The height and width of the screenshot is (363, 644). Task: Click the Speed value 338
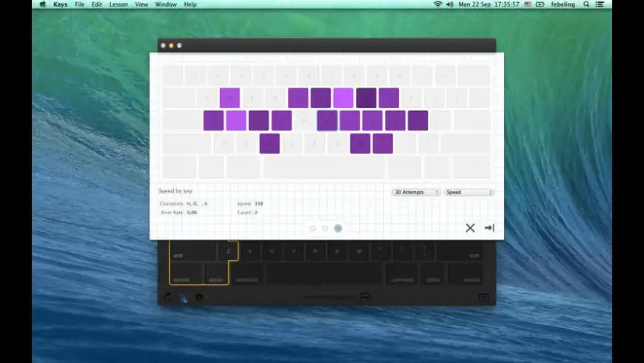(259, 204)
